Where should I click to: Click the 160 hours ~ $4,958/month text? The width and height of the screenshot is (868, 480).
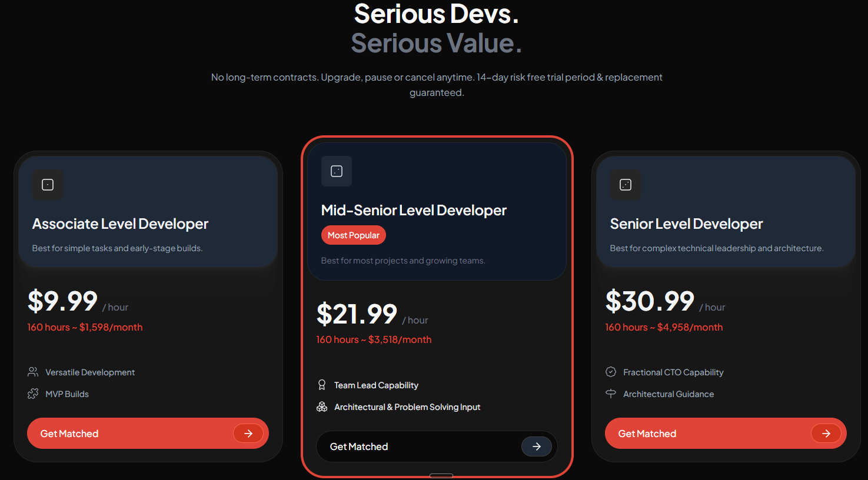(664, 327)
